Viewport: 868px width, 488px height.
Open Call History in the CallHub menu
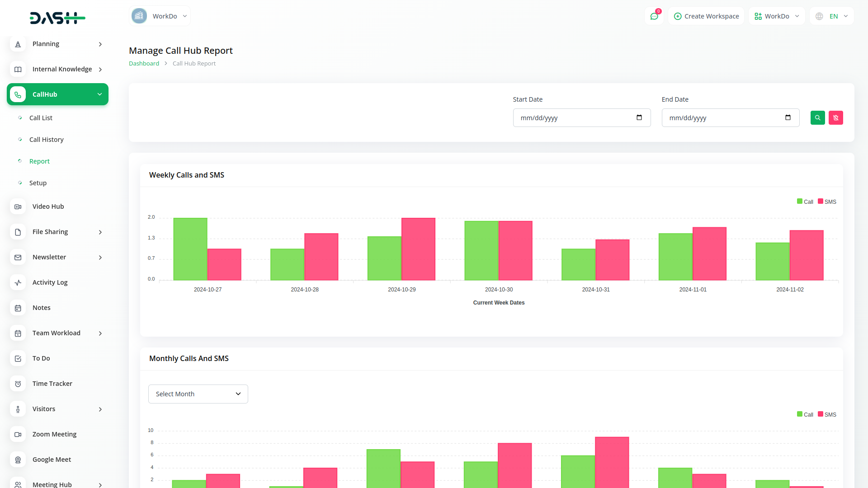click(x=46, y=140)
